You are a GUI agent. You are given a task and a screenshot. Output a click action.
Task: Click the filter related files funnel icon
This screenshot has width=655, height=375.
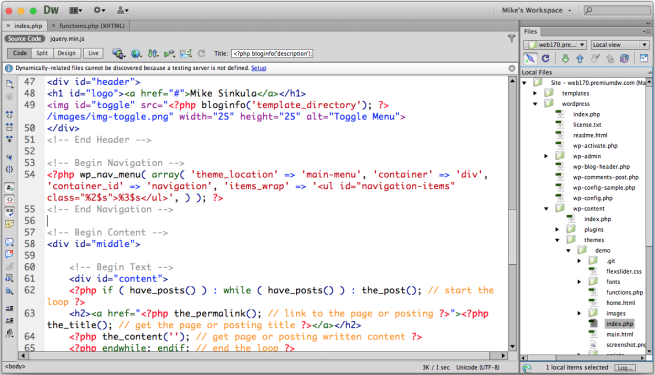511,38
